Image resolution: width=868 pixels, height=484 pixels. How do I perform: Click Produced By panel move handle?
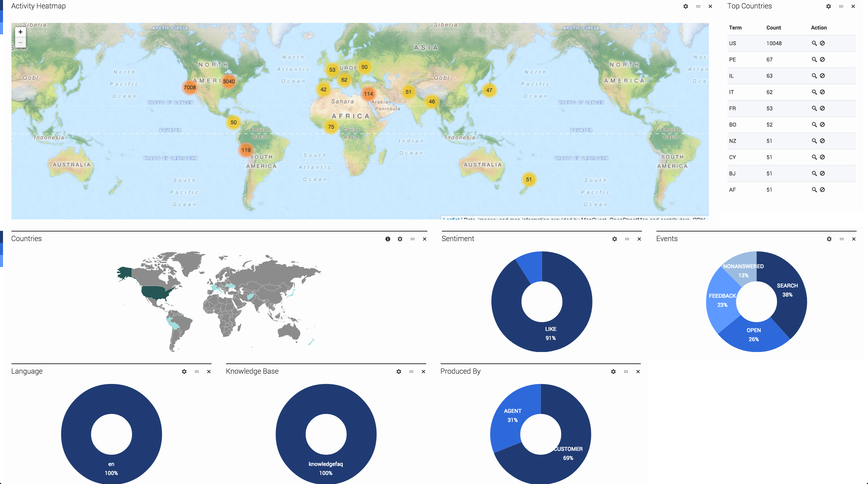(x=626, y=371)
